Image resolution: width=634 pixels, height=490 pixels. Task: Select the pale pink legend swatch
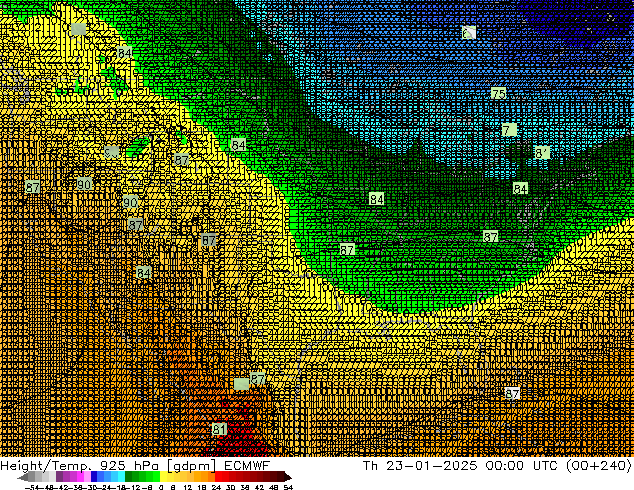tap(87, 477)
